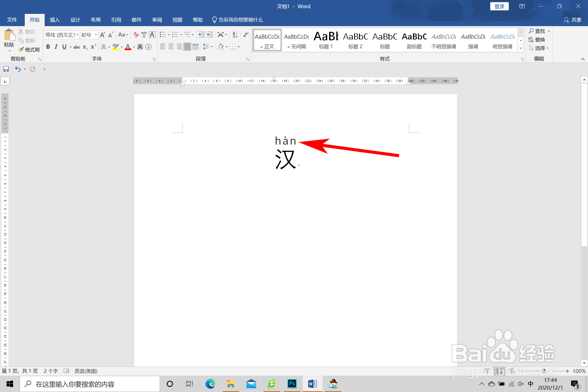This screenshot has width=588, height=392.
Task: Open the Phonetic Guide (wén) tool
Action: (144, 35)
